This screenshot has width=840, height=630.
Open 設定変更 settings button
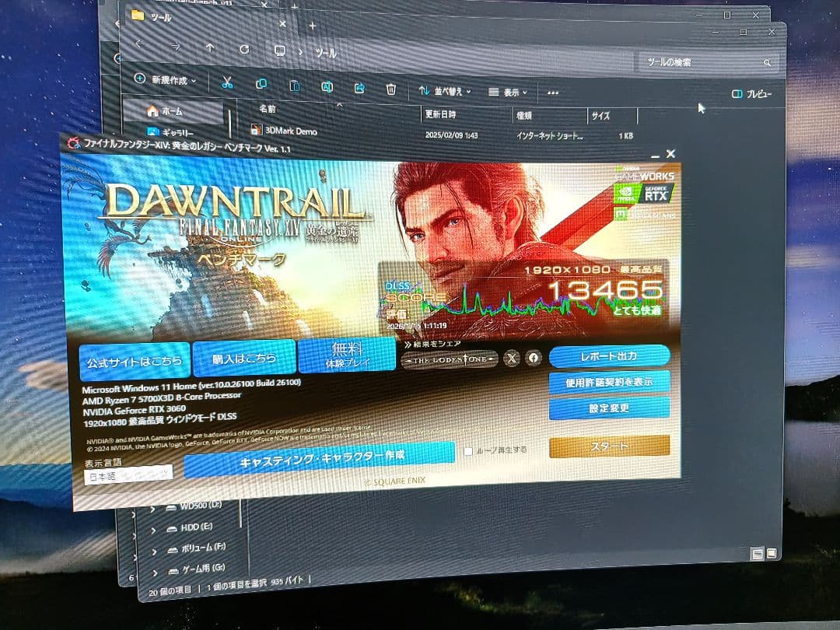coord(609,408)
